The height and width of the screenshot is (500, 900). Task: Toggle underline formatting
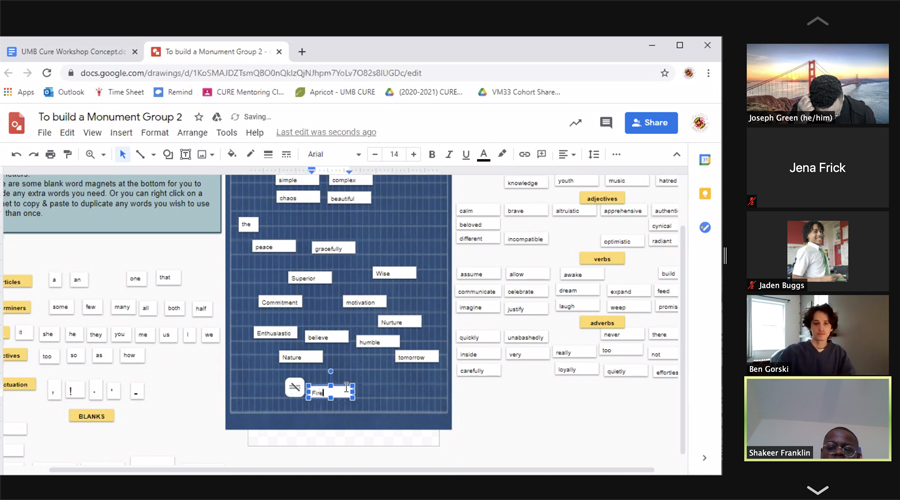(466, 154)
